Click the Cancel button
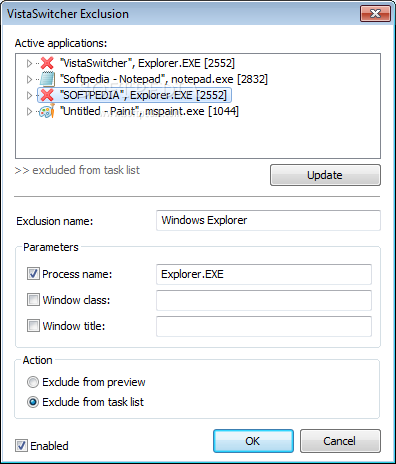This screenshot has width=396, height=464. (x=340, y=441)
